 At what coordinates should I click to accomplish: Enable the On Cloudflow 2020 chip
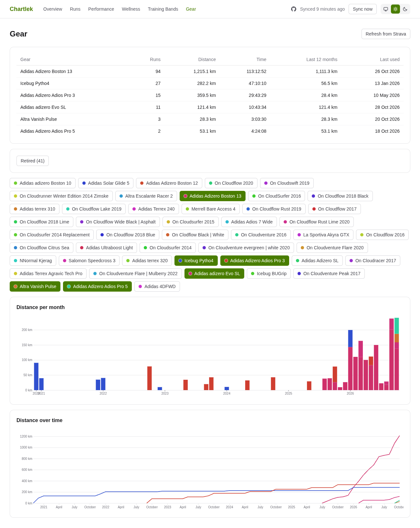pyautogui.click(x=231, y=183)
